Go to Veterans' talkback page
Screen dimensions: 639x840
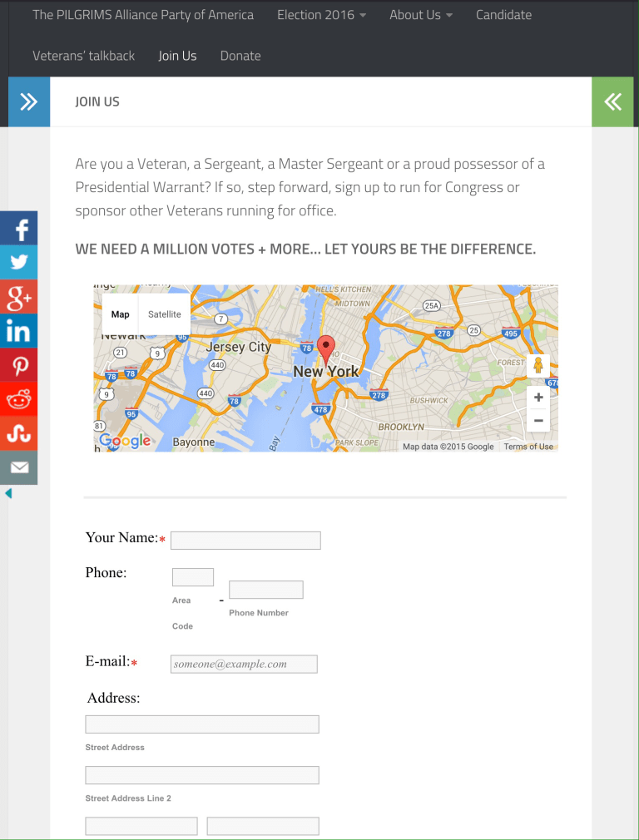pos(83,56)
